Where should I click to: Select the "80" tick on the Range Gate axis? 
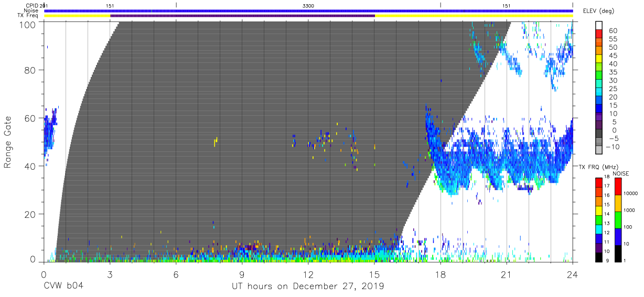(30, 70)
